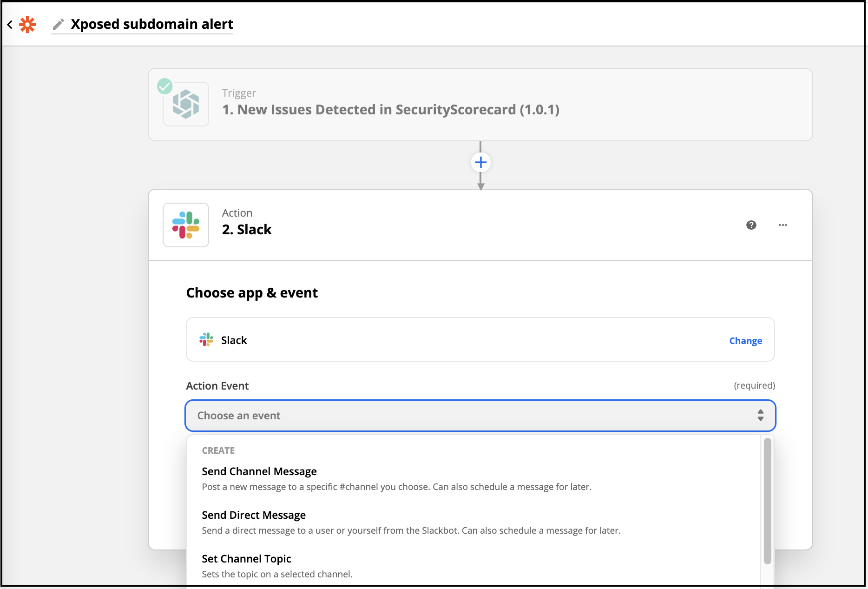Select Send Direct Message event
The image size is (868, 589).
click(473, 522)
